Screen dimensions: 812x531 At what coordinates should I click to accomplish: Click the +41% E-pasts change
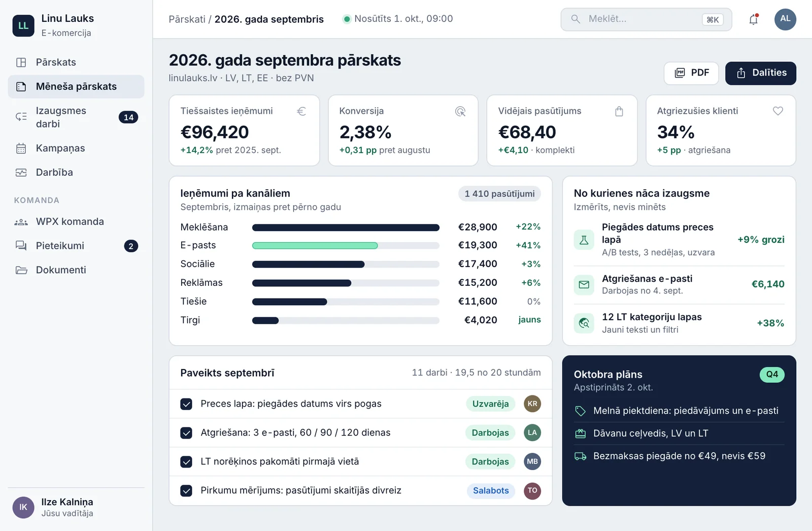(x=528, y=245)
